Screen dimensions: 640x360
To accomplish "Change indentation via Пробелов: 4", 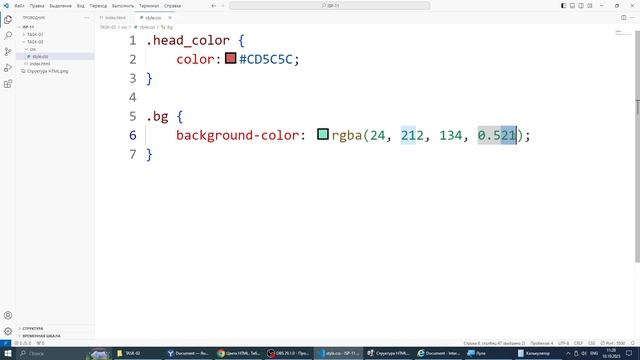I will [x=542, y=343].
